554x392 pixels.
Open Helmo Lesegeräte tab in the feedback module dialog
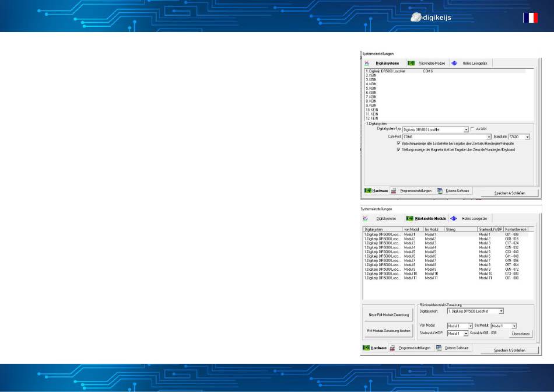[x=470, y=219]
